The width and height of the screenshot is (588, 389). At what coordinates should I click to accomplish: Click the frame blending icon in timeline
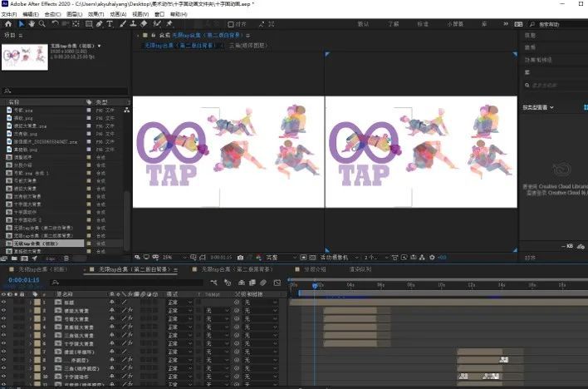[252, 283]
